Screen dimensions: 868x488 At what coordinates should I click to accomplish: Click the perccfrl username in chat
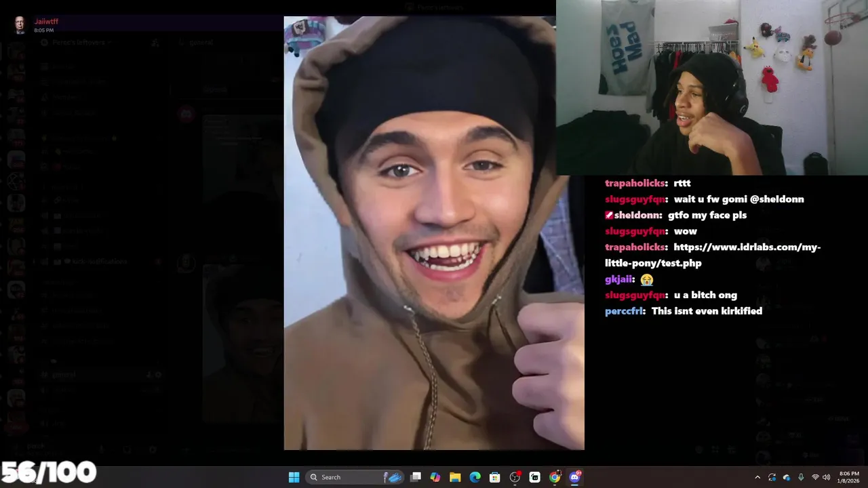(x=624, y=311)
